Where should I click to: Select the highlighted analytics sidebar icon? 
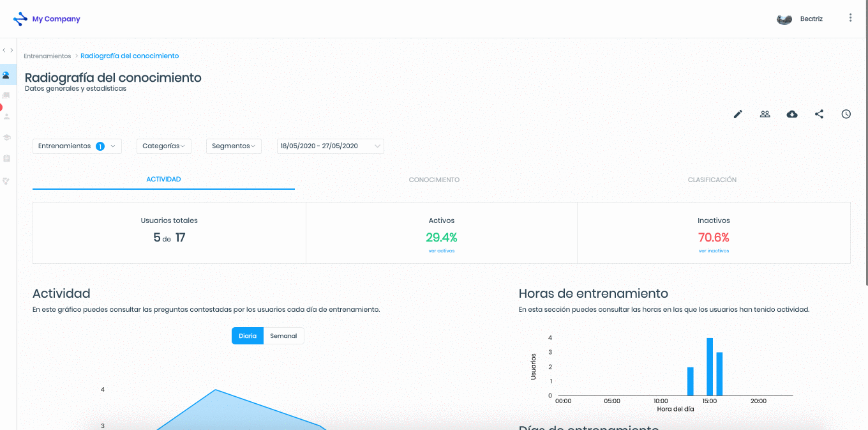click(x=6, y=75)
